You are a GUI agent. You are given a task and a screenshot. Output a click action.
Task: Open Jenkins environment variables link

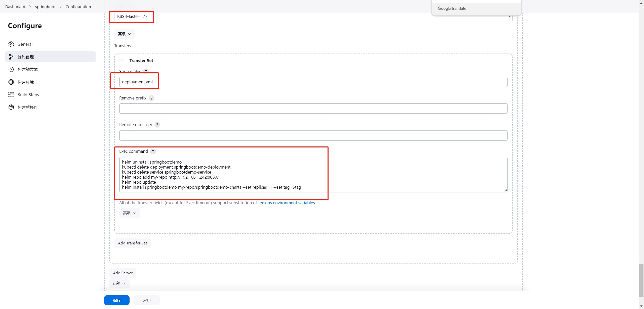coord(286,203)
